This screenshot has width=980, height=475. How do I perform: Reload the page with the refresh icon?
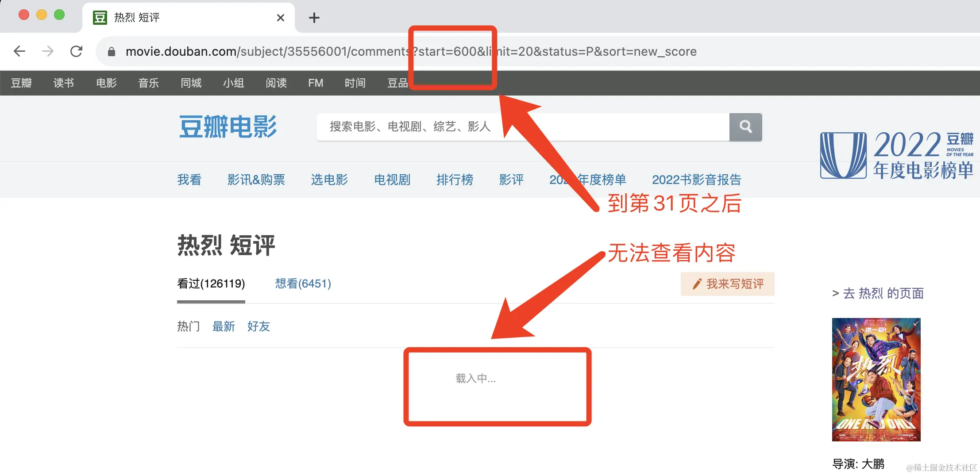pyautogui.click(x=77, y=51)
